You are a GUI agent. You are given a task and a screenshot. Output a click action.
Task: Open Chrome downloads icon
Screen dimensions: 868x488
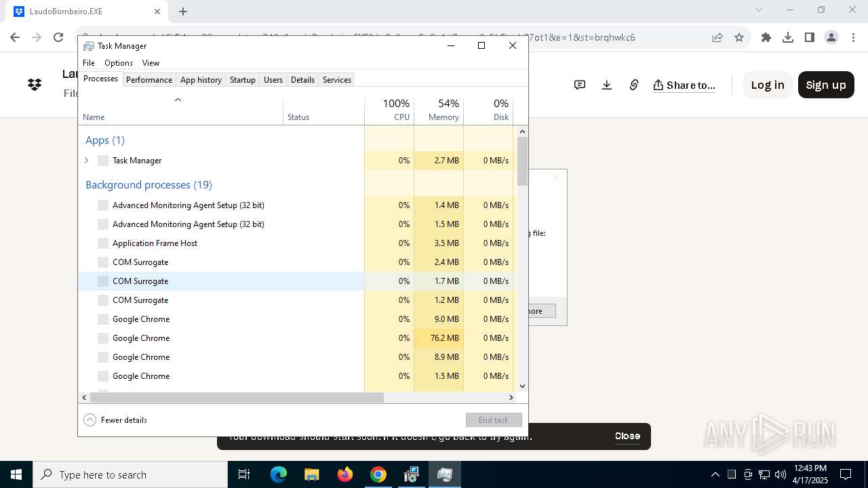(788, 37)
